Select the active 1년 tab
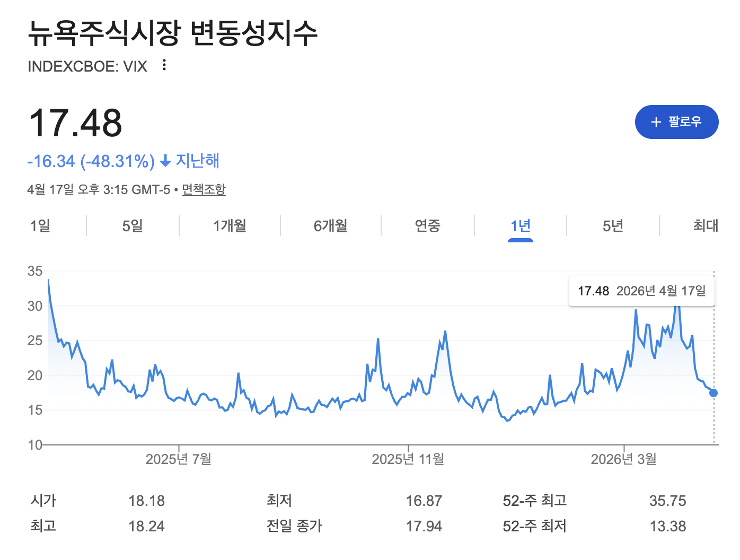 tap(521, 226)
